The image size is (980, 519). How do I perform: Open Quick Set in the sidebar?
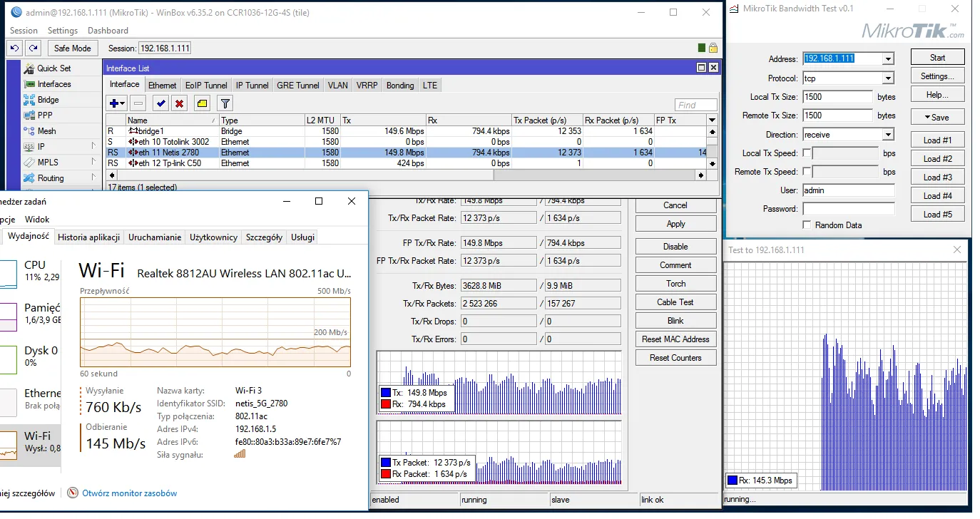[53, 68]
